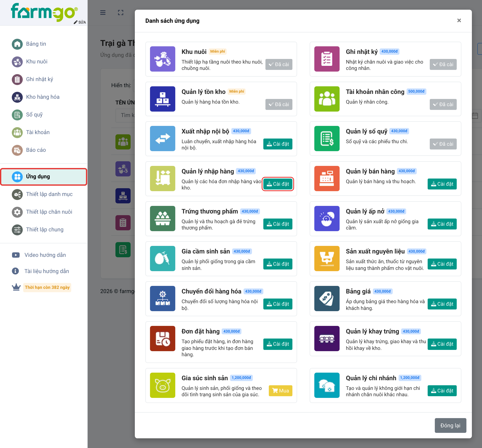
Task: Click the Đóng lại button
Action: [450, 425]
